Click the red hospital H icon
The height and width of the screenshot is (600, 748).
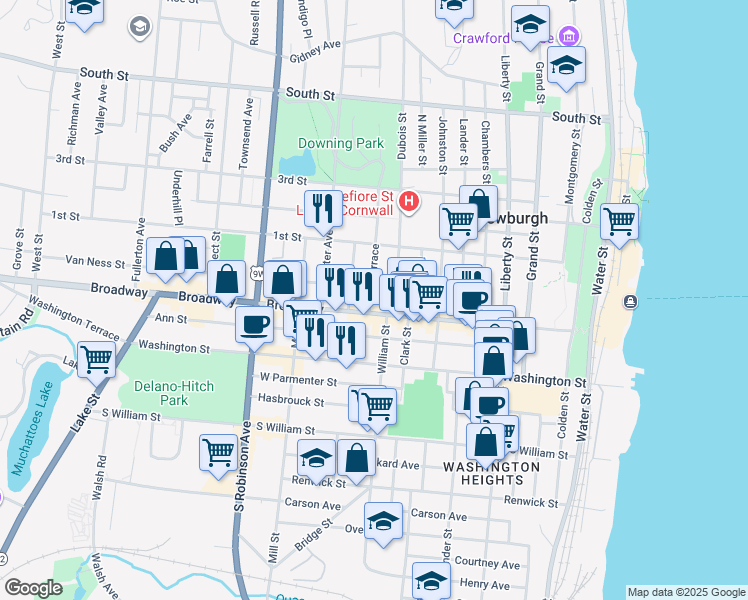pos(409,203)
